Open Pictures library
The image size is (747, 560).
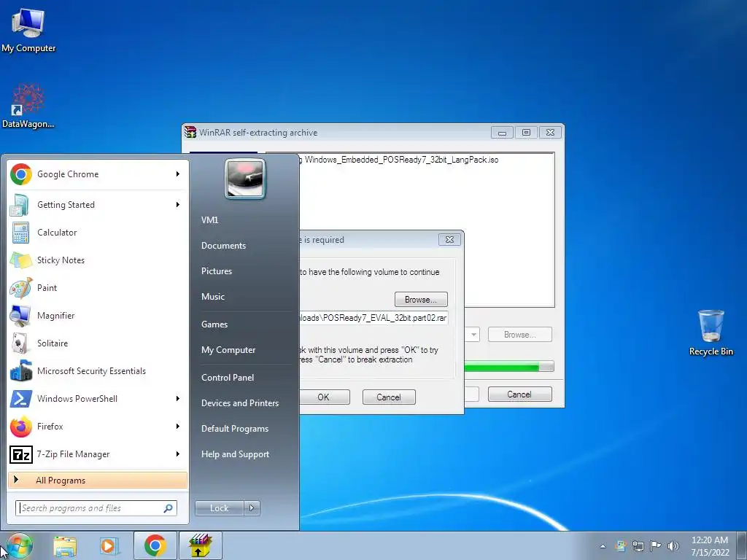216,271
